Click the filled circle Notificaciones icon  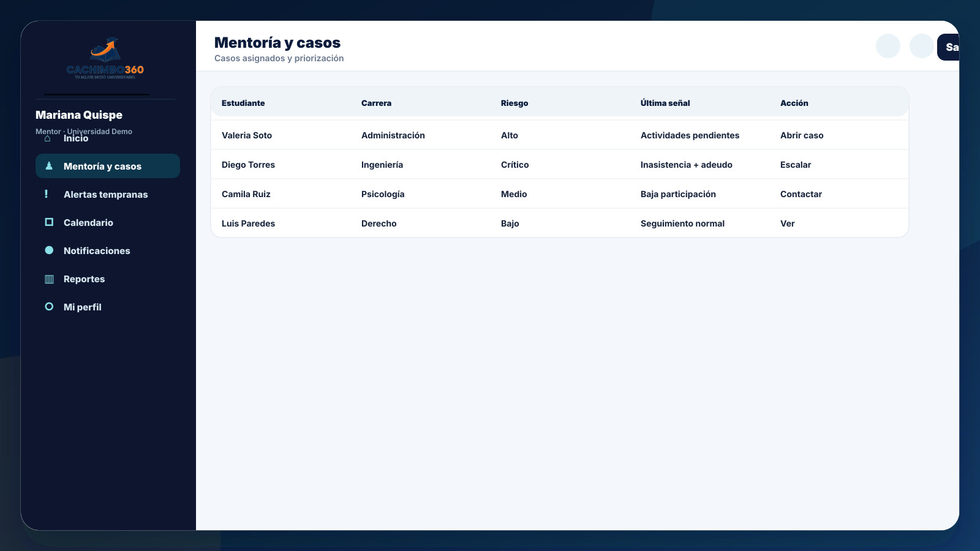coord(49,250)
